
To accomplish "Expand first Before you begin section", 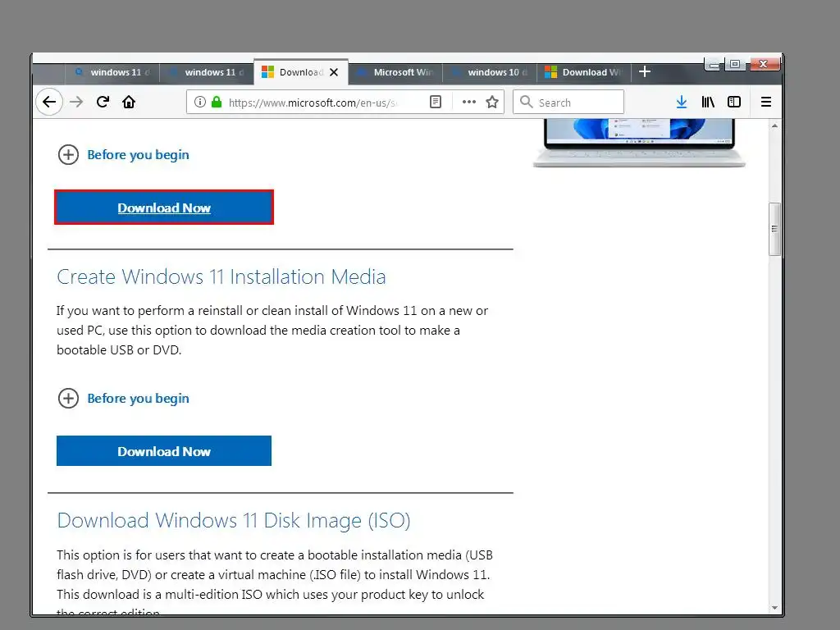I will point(124,155).
